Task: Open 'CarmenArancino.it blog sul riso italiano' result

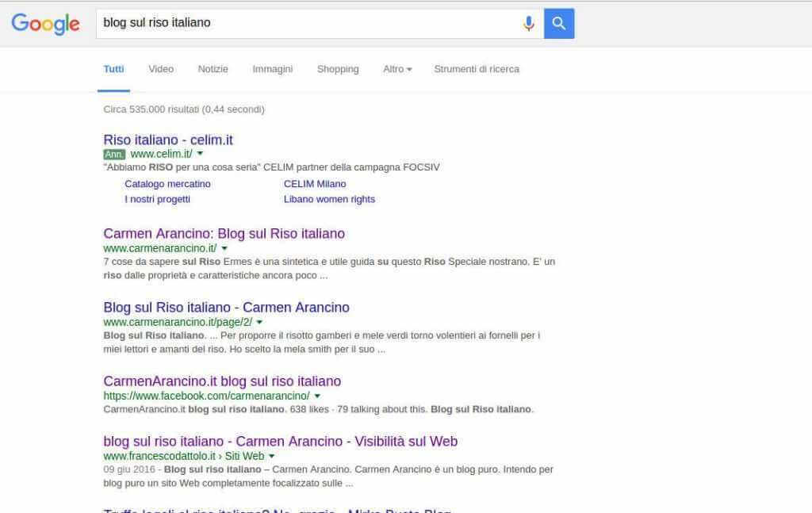Action: [x=222, y=381]
